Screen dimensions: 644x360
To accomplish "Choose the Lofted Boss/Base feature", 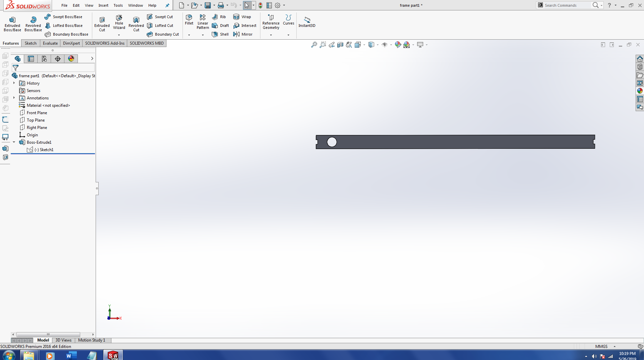I will pos(63,26).
